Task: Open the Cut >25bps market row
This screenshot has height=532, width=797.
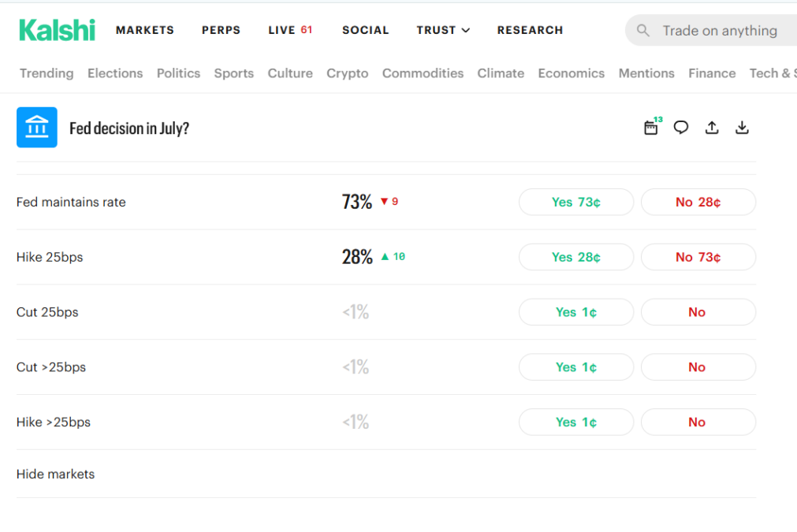Action: tap(386, 366)
